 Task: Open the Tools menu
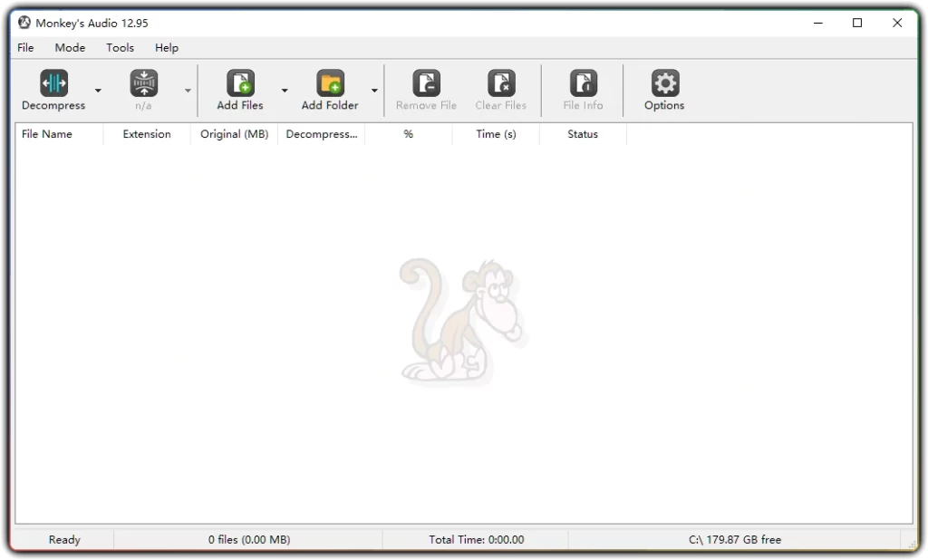click(x=121, y=47)
